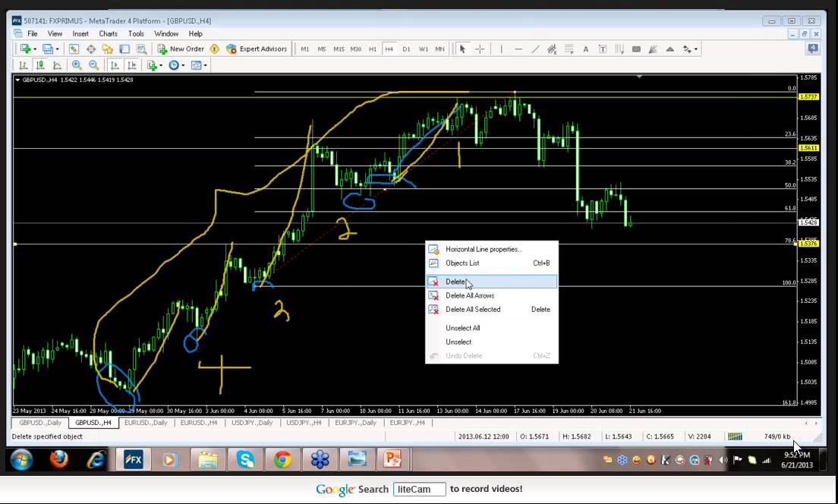Choose Delete All Arrows menu entry
Image resolution: width=838 pixels, height=504 pixels.
point(492,295)
